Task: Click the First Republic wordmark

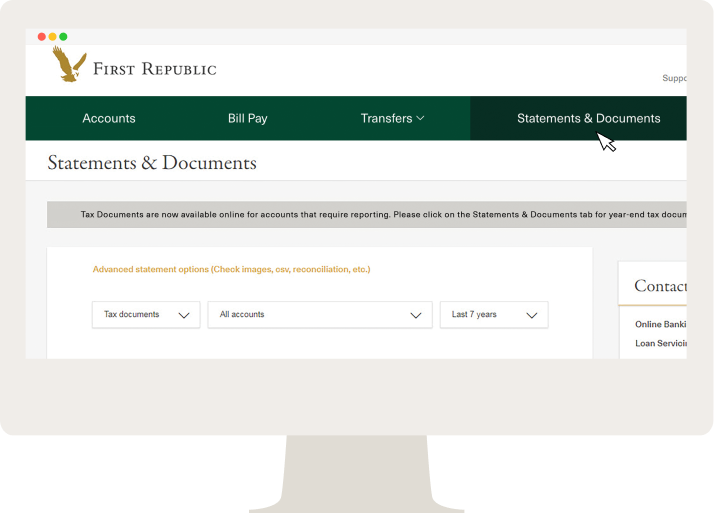Action: pos(155,69)
